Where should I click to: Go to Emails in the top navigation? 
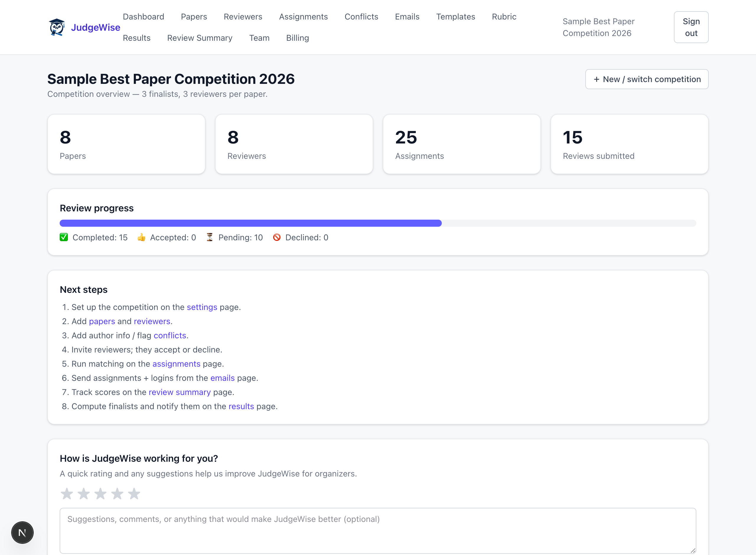pyautogui.click(x=407, y=17)
